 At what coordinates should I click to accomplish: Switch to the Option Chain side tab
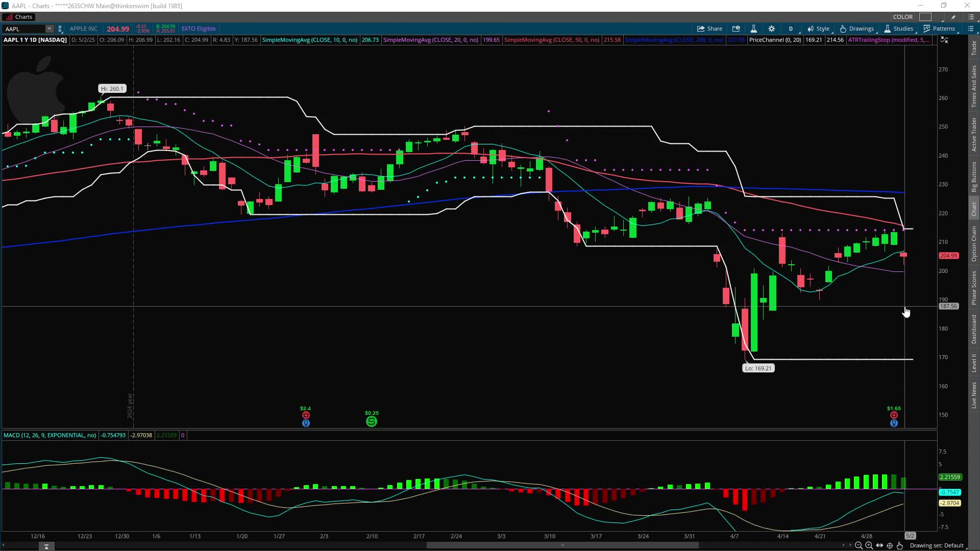point(974,244)
